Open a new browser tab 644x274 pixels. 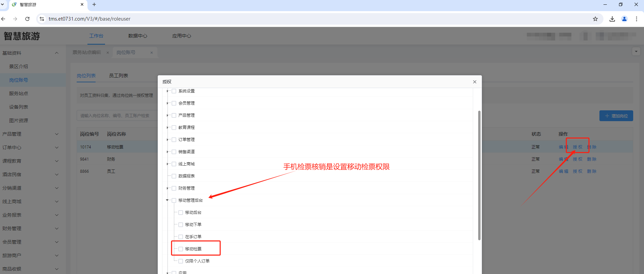[x=94, y=4]
